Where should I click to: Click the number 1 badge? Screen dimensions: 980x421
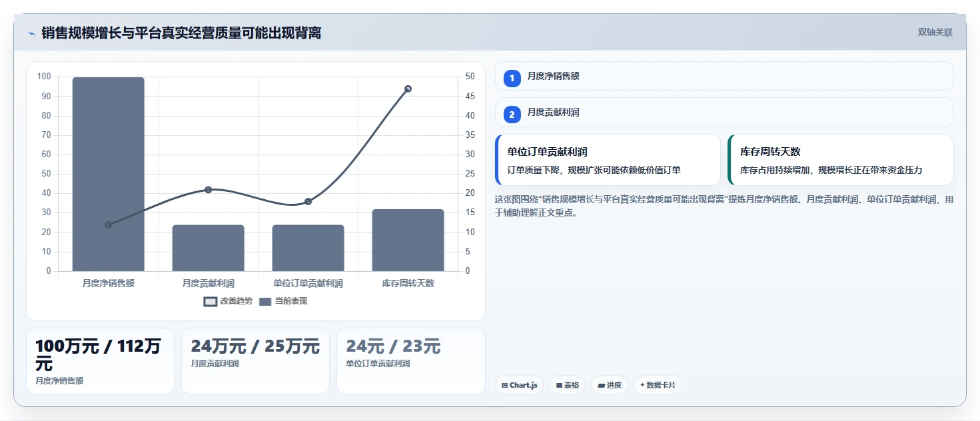[512, 79]
